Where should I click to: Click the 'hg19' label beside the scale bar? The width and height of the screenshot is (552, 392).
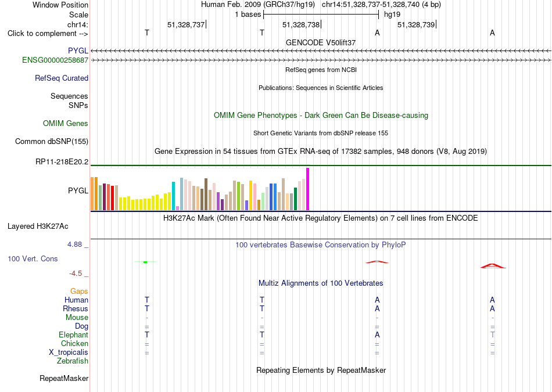[392, 15]
